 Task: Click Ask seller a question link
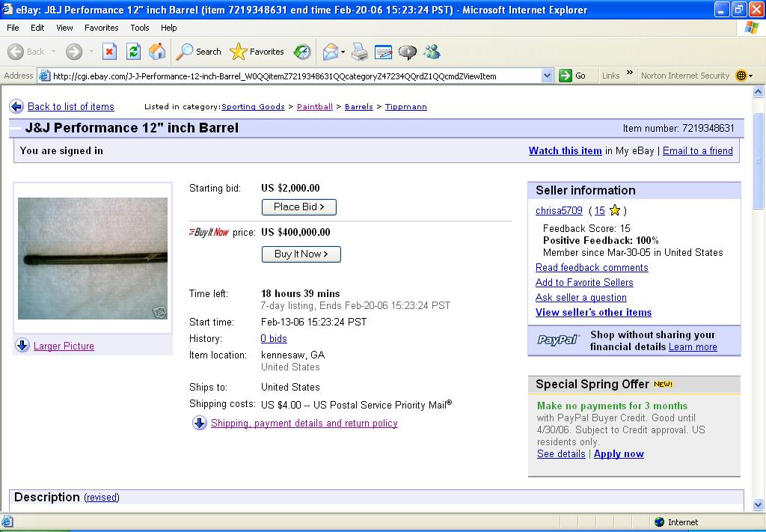pyautogui.click(x=580, y=297)
